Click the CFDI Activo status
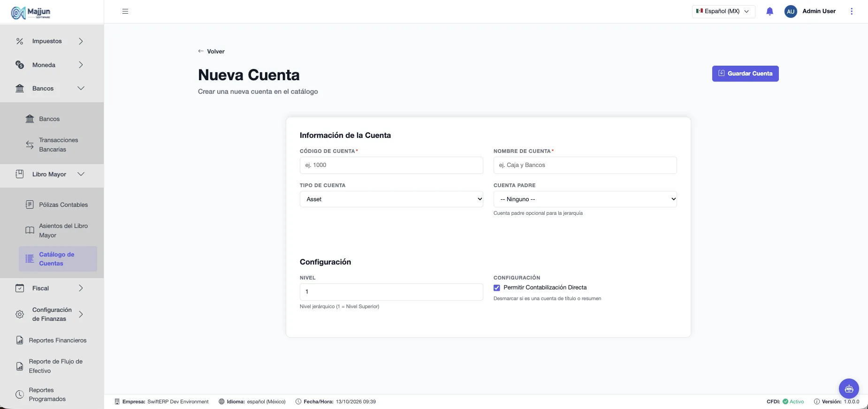 (785, 401)
